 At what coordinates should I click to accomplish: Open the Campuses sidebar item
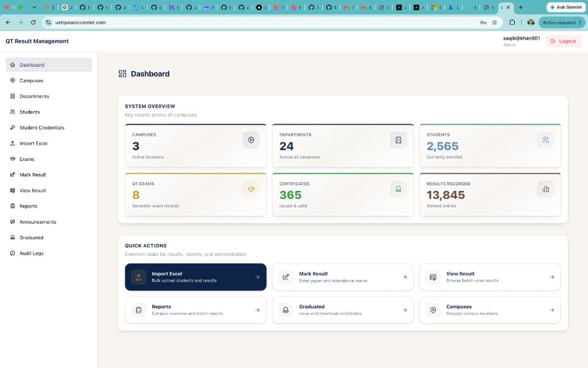click(x=49, y=80)
